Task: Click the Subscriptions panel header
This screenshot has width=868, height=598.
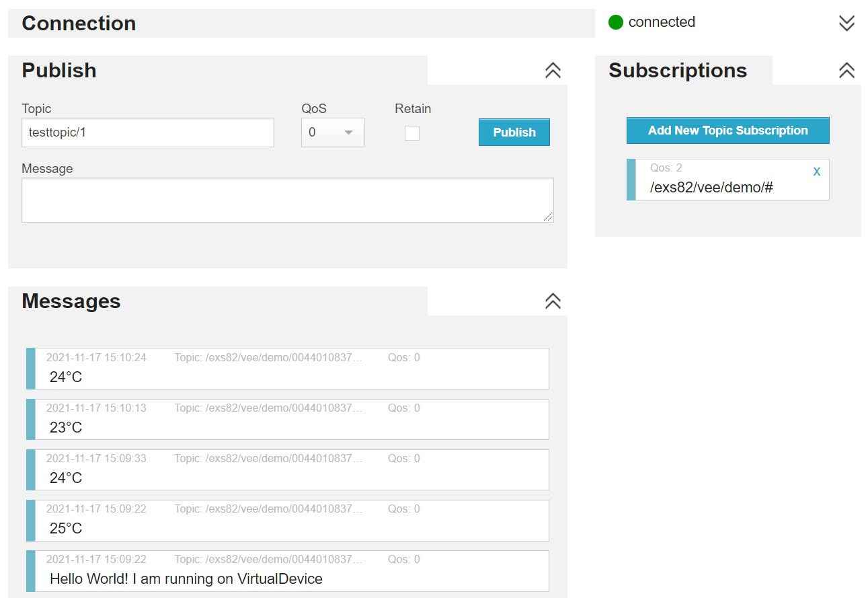Action: (684, 71)
